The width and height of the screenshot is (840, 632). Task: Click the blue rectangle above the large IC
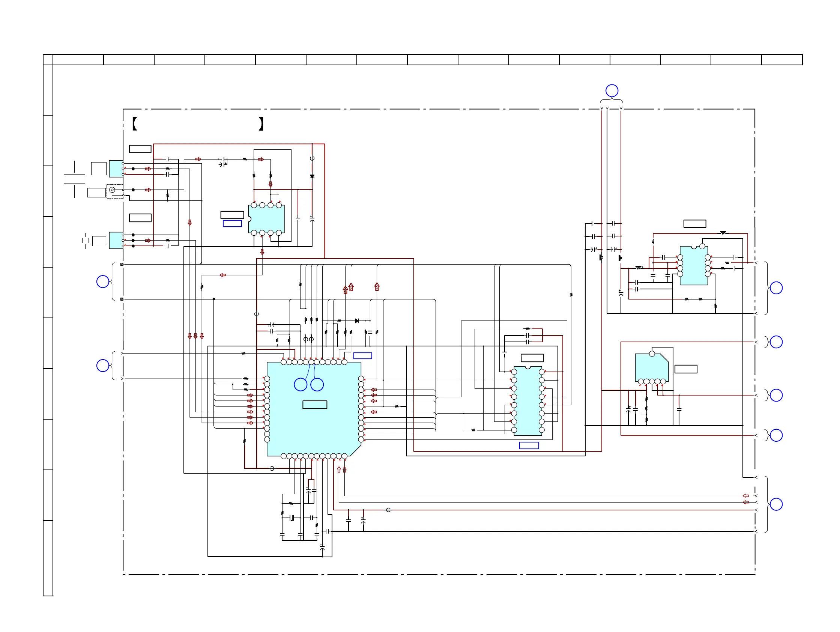363,356
